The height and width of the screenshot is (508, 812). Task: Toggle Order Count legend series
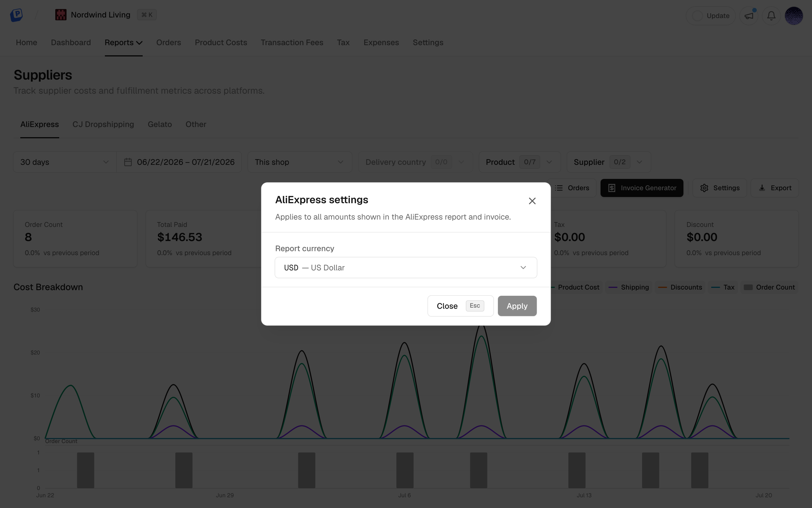769,287
